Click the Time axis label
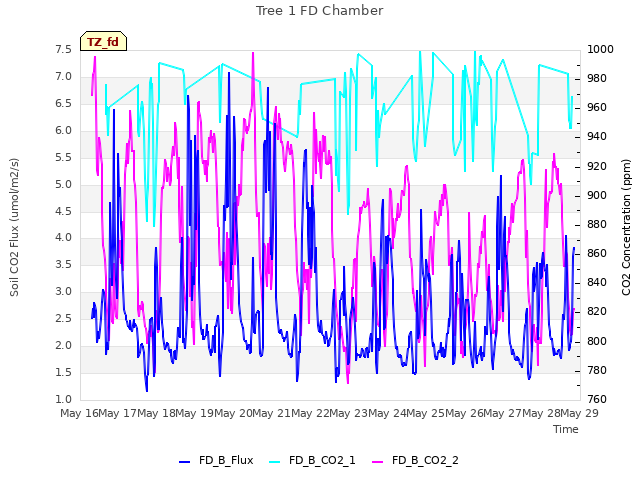The width and height of the screenshot is (640, 480). 566,429
